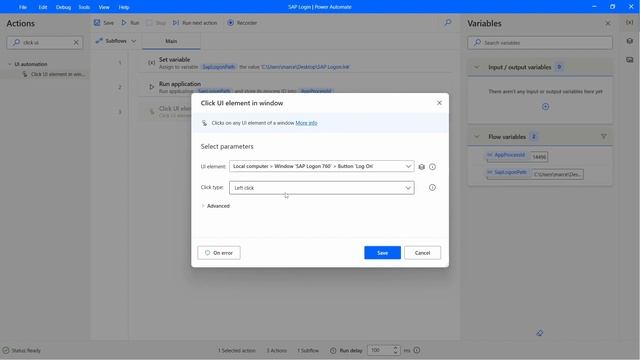Open the UI elements pane icon
The image size is (640, 360).
(x=630, y=41)
